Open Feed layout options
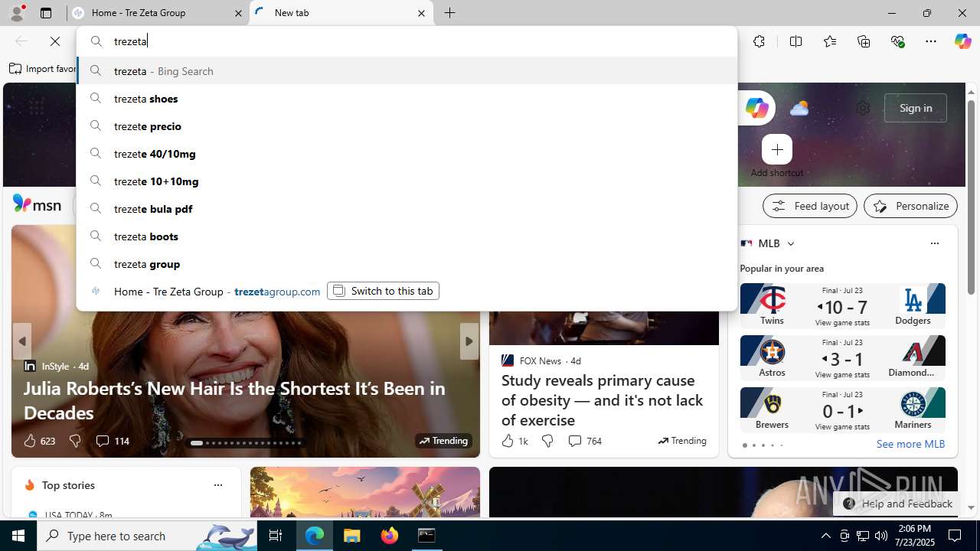This screenshot has height=551, width=980. (810, 206)
